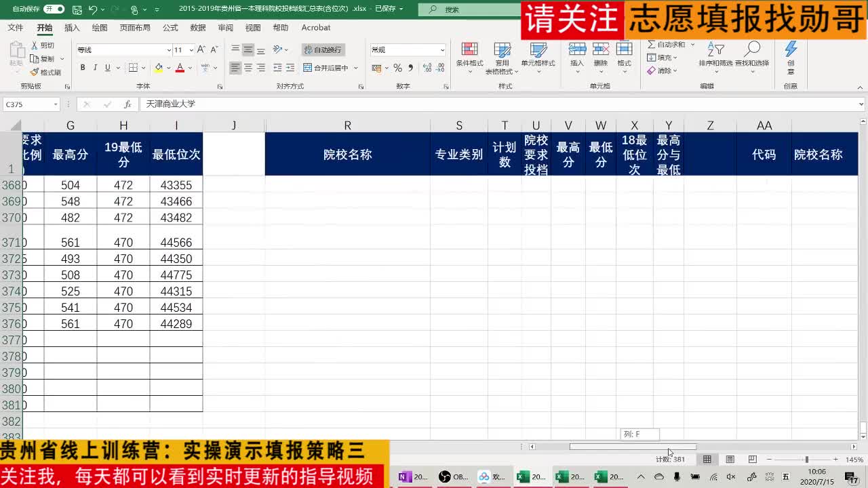Image resolution: width=868 pixels, height=488 pixels.
Task: Toggle center text alignment
Action: coord(248,68)
